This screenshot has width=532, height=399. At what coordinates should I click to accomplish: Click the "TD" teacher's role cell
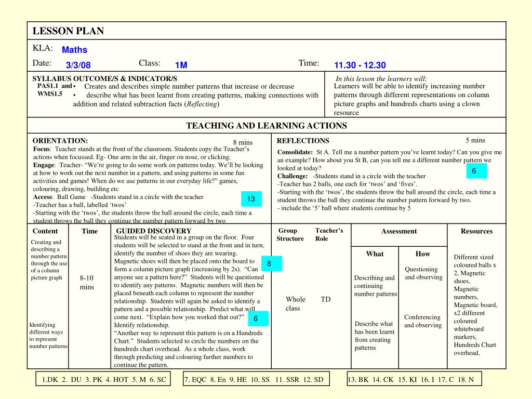pos(325,299)
